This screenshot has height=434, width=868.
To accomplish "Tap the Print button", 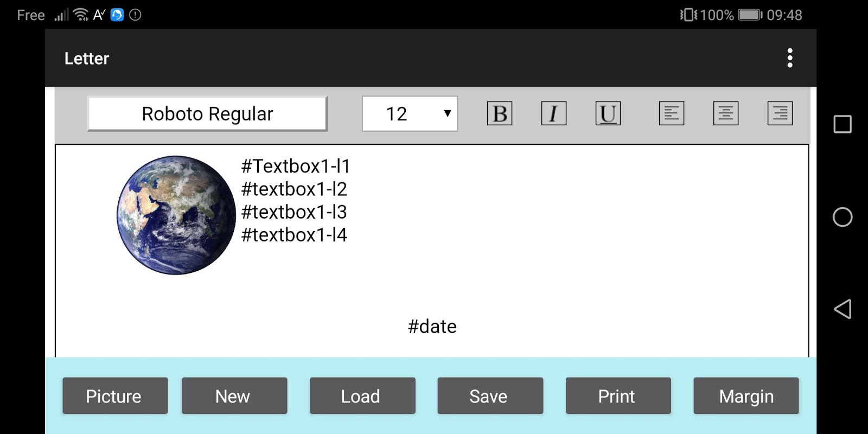I will click(618, 396).
